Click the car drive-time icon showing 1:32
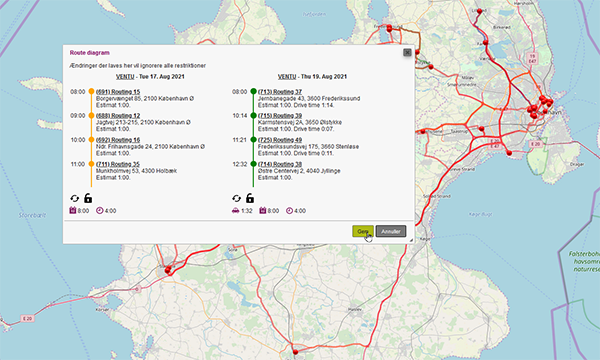This screenshot has height=360, width=600. point(236,210)
